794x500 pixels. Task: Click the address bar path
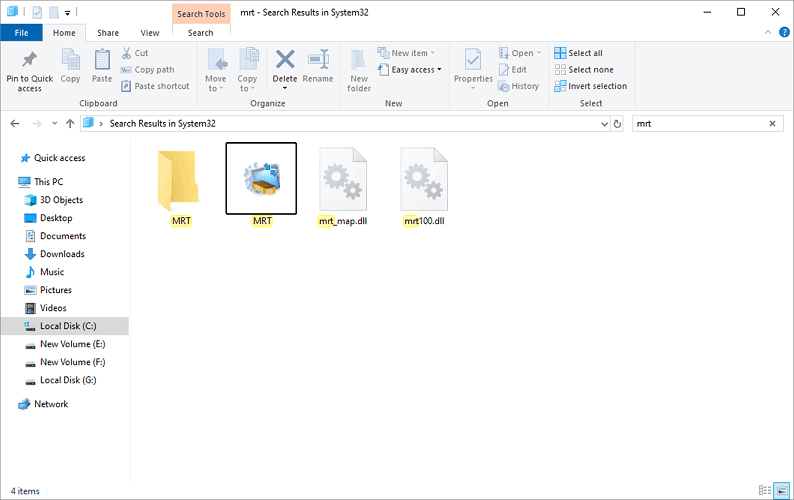tap(163, 124)
